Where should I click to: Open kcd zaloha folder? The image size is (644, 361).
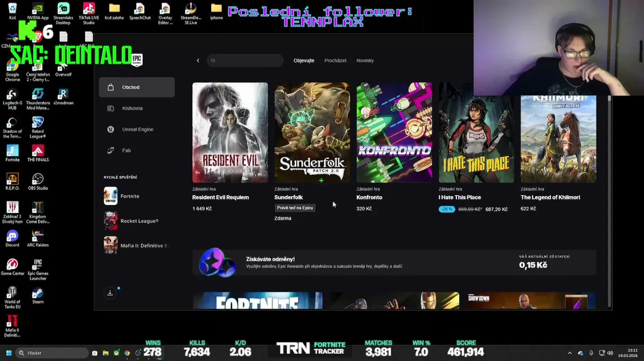pos(114,11)
